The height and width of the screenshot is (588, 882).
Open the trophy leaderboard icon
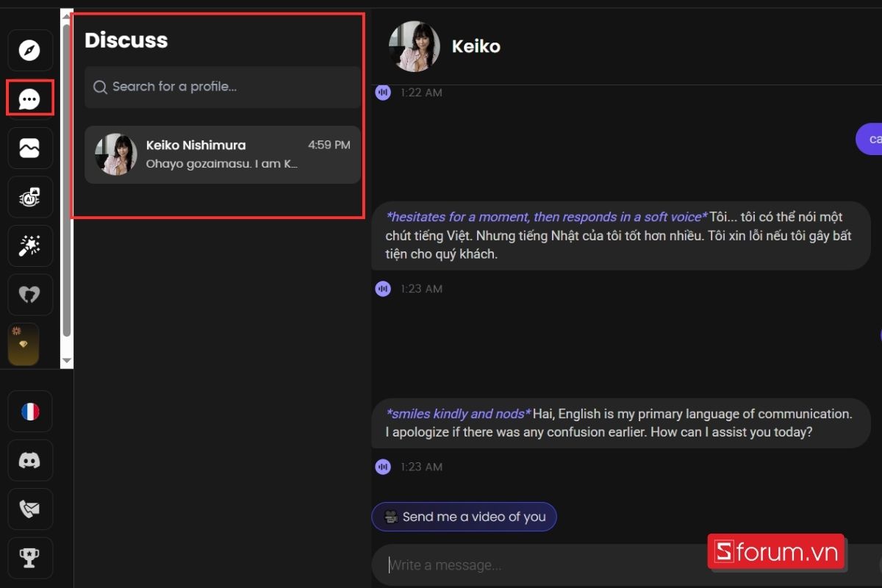click(x=30, y=558)
